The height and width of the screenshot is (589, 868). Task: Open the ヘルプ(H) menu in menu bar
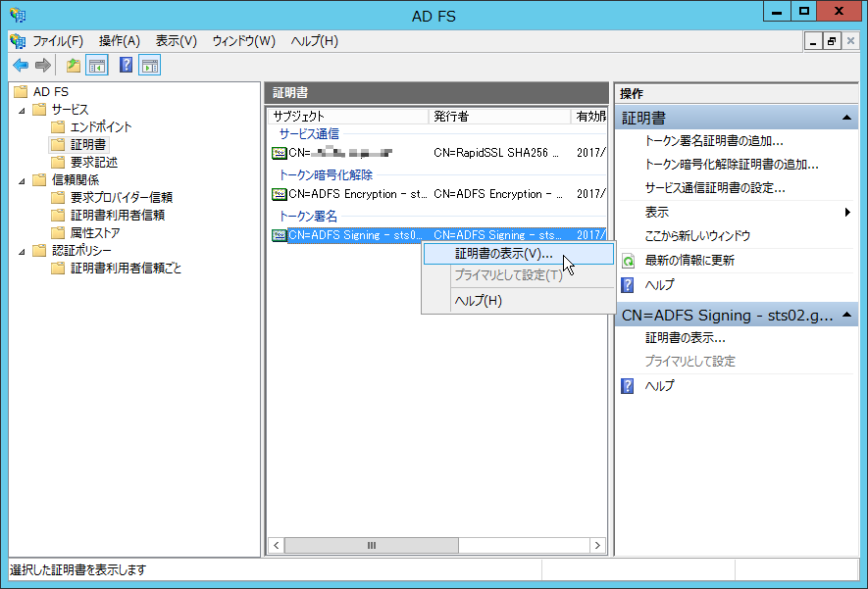pyautogui.click(x=315, y=41)
